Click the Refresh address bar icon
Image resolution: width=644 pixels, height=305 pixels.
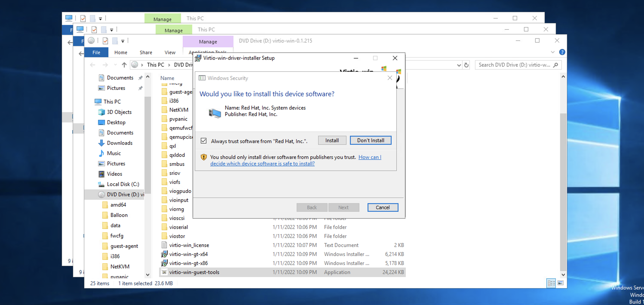tap(466, 65)
